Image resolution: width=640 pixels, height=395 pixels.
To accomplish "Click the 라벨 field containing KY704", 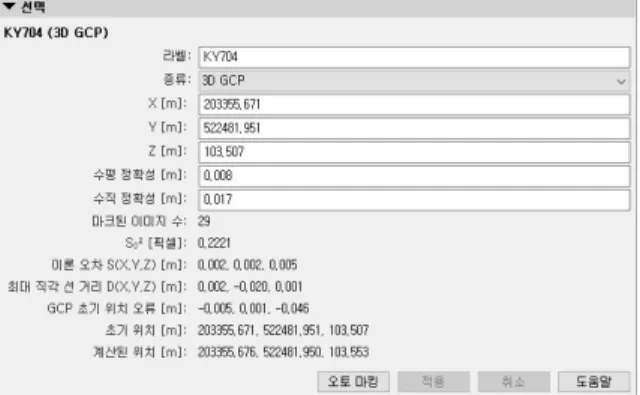I will coord(414,57).
